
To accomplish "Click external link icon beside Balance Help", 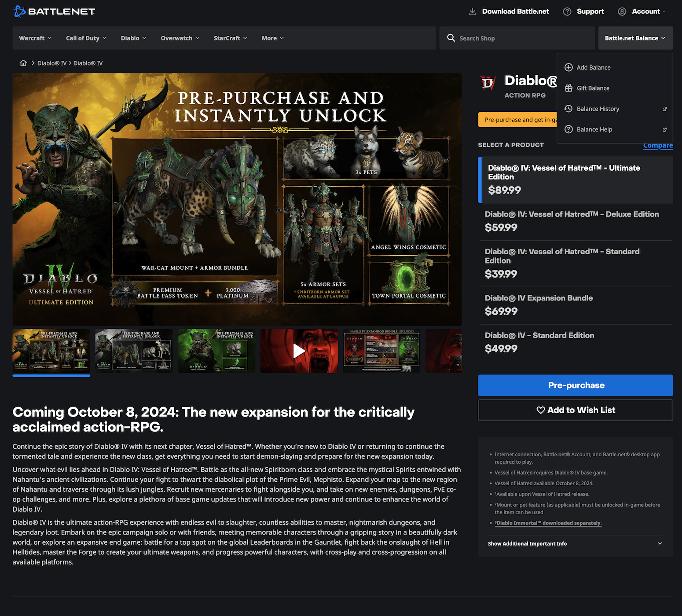I will pyautogui.click(x=664, y=130).
